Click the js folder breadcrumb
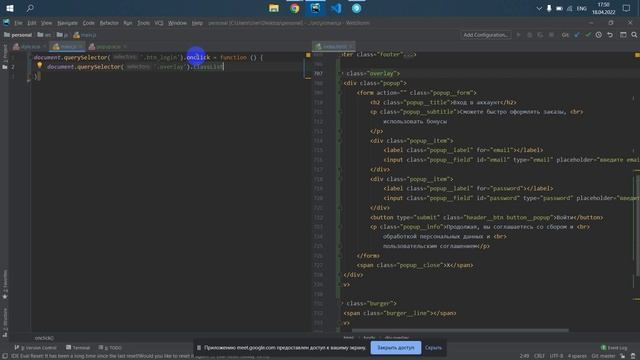Image resolution: width=640 pixels, height=360 pixels. [x=62, y=35]
